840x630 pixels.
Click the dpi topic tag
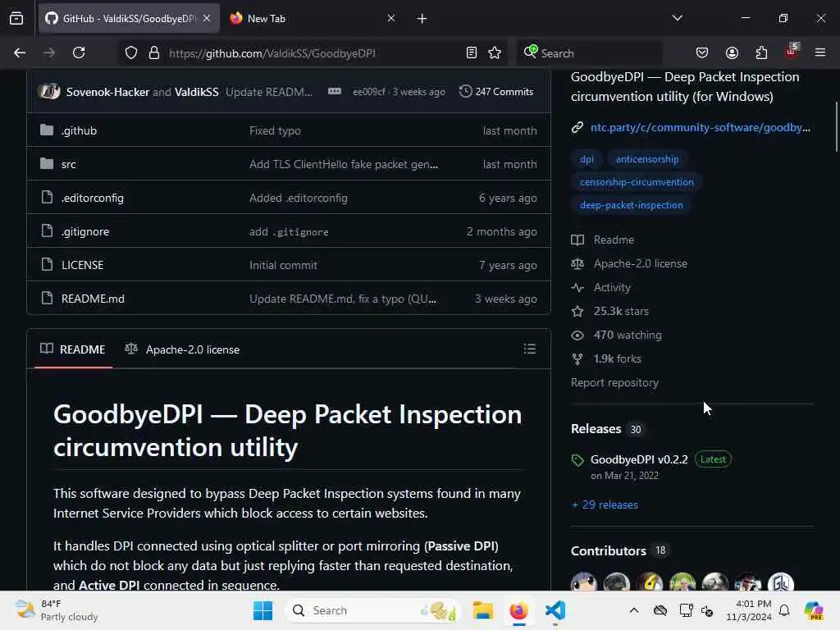point(587,159)
